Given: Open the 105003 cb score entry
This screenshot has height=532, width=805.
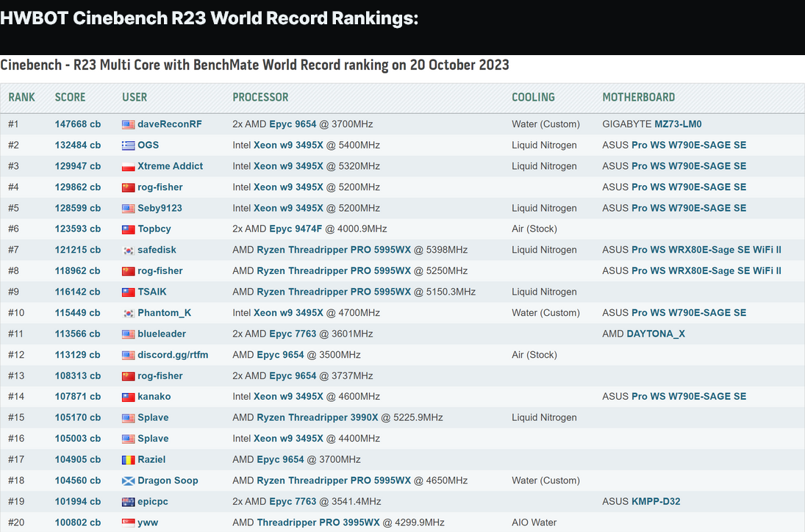Looking at the screenshot, I should 77,439.
